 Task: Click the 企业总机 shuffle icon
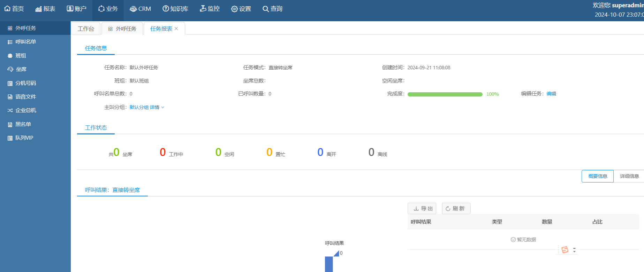[x=10, y=110]
